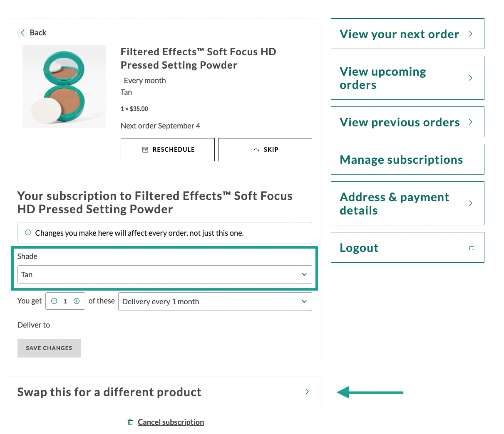Open View your next order
This screenshot has height=434, width=504.
[407, 34]
